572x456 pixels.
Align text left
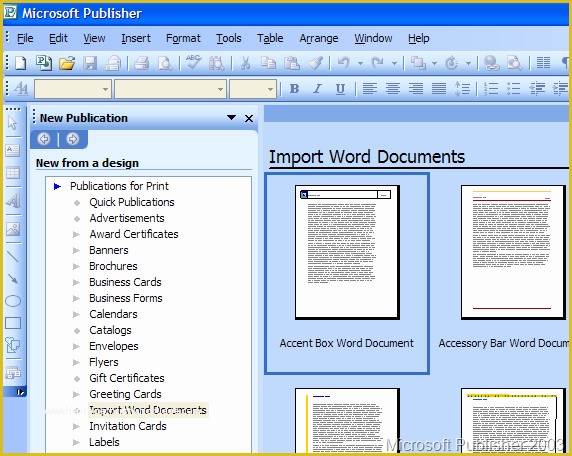point(370,89)
